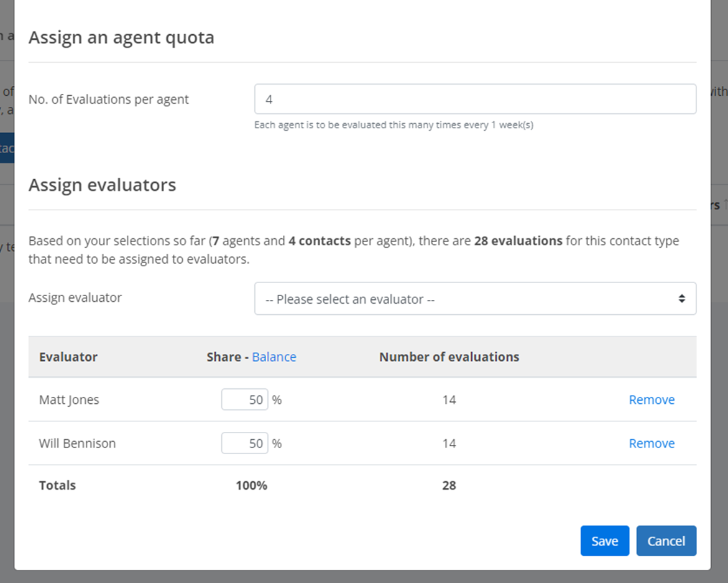Image resolution: width=728 pixels, height=583 pixels.
Task: Click the No. of Evaluations per agent label
Action: 109,100
